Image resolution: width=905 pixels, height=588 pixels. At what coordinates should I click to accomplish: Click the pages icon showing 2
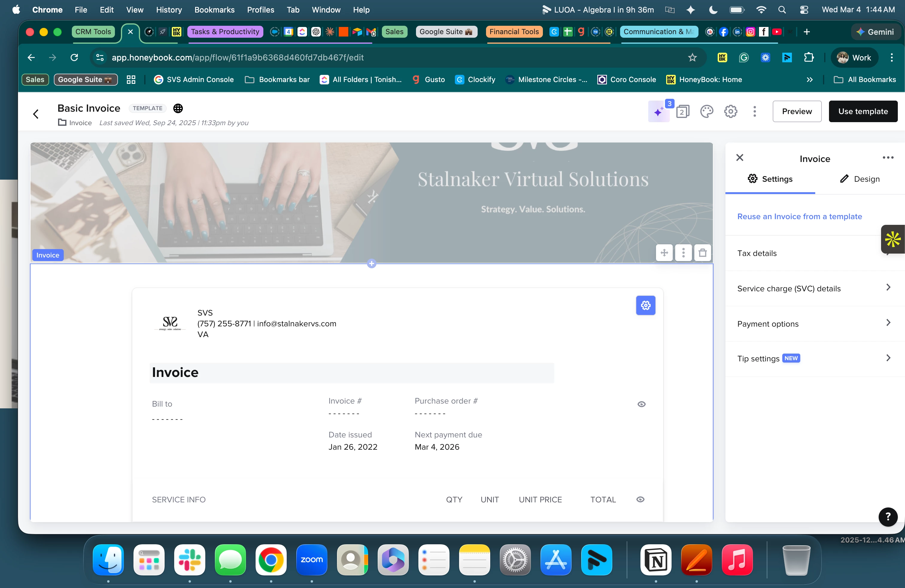coord(683,112)
